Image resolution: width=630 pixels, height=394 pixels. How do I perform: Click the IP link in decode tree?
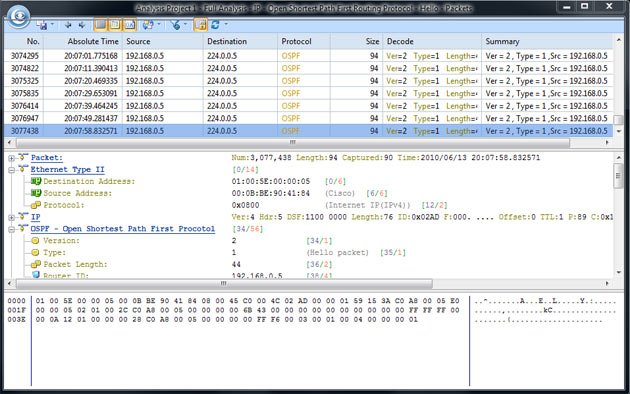36,217
